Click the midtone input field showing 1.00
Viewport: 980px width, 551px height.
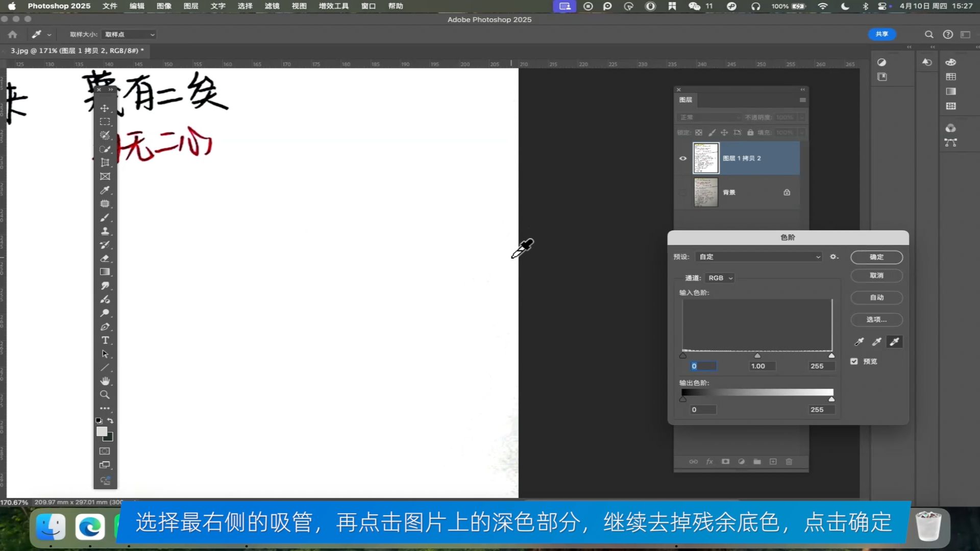point(762,366)
